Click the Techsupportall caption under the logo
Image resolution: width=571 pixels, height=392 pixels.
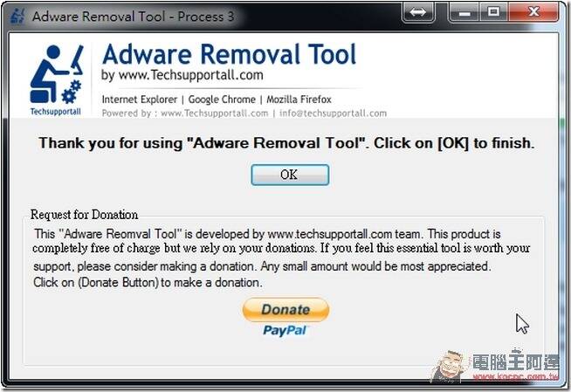[55, 112]
